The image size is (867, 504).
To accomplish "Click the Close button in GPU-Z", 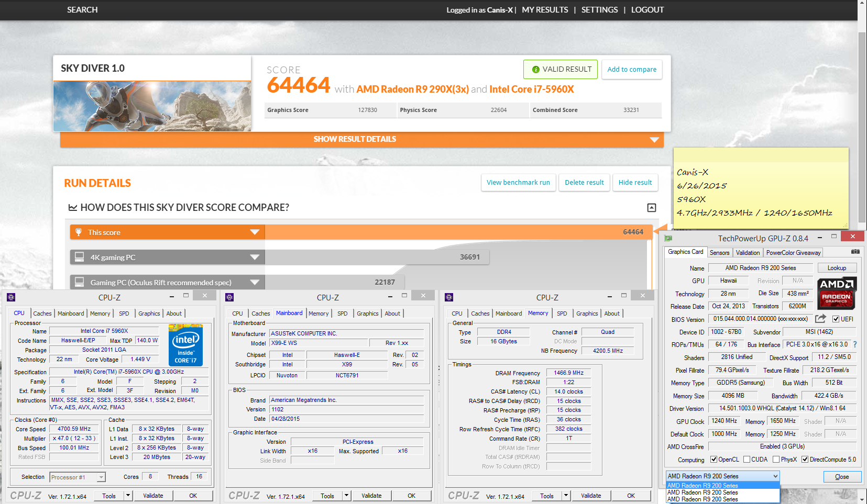I will tap(842, 477).
